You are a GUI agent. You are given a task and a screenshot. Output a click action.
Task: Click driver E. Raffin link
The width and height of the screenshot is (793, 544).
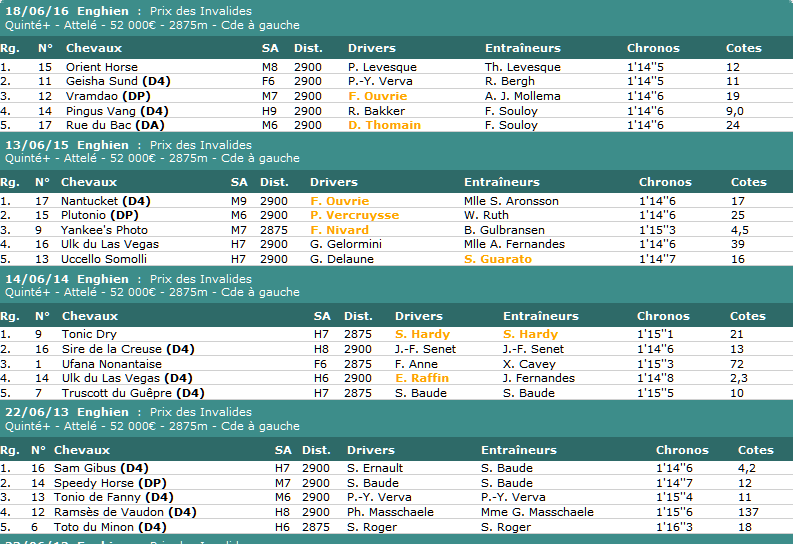[421, 378]
